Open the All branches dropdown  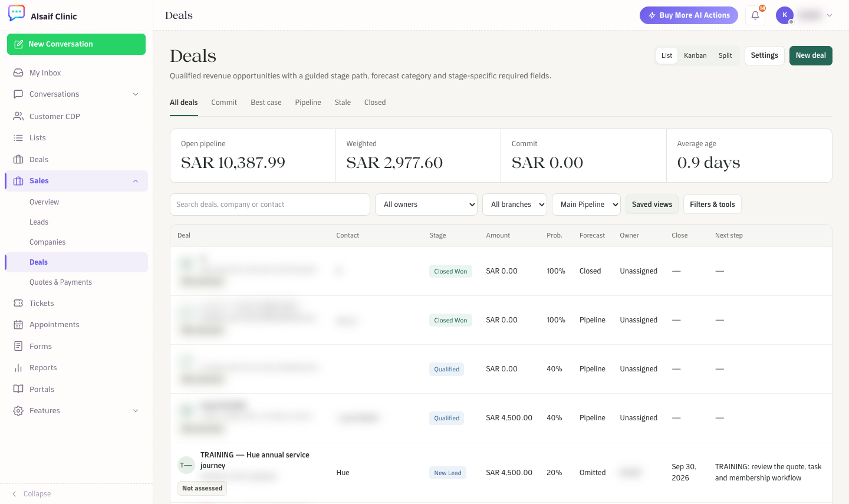(x=515, y=205)
